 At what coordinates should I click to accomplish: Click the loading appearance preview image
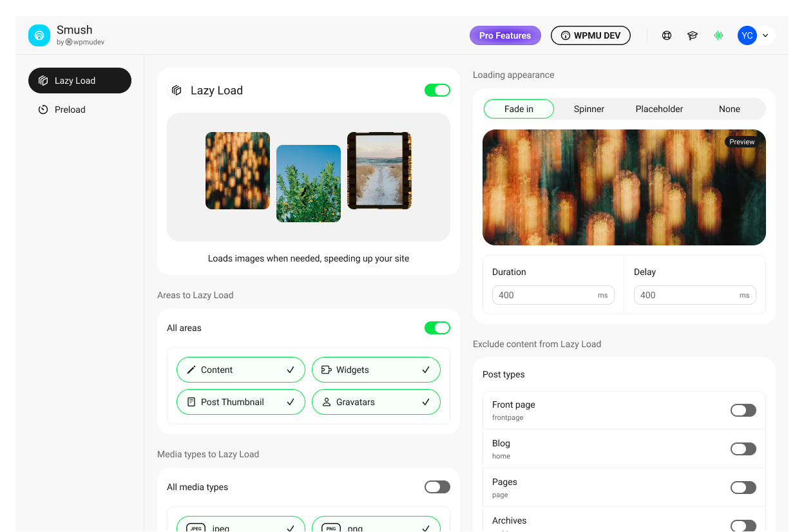click(x=624, y=187)
